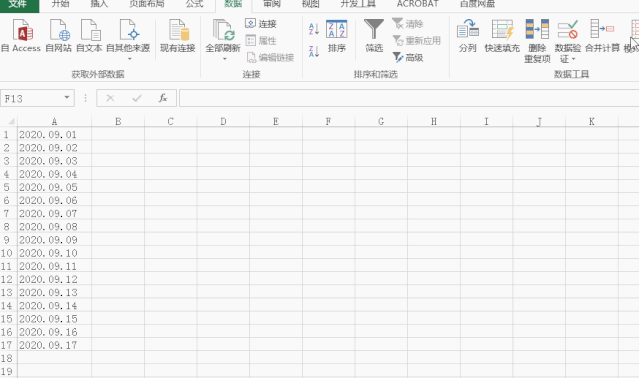Viewport: 639px width, 378px height.
Task: Select column F header
Action: pos(328,121)
